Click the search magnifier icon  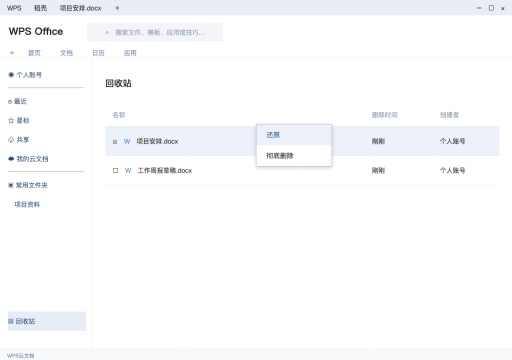(x=107, y=33)
